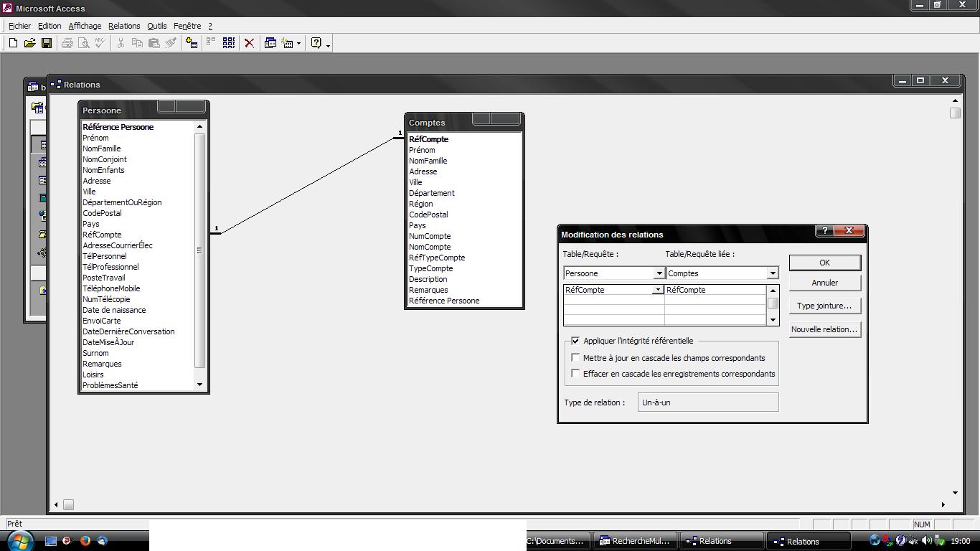Select TéléphoneMobile field in Persoone table
Viewport: 980px width, 551px height.
pyautogui.click(x=111, y=288)
